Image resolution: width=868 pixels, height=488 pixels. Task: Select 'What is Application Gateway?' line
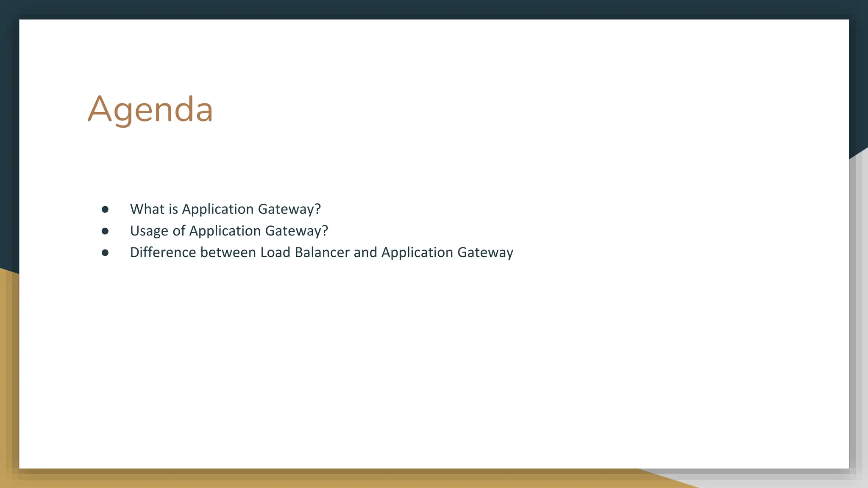tap(225, 209)
